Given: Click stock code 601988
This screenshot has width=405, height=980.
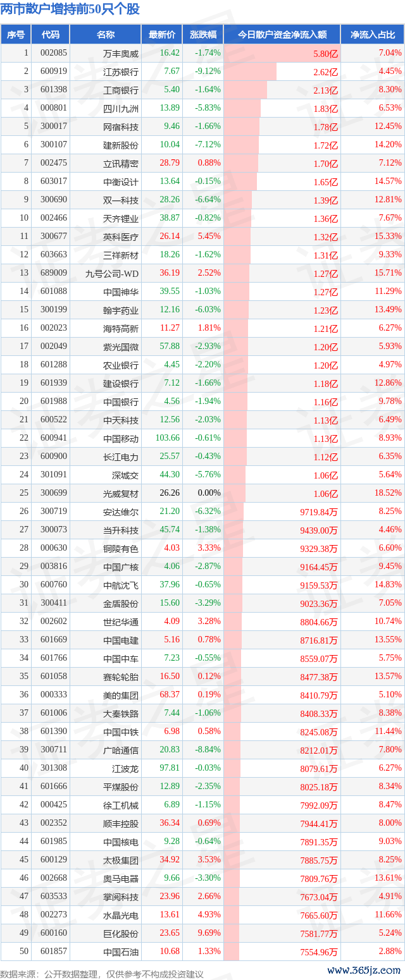Looking at the screenshot, I should (53, 401).
